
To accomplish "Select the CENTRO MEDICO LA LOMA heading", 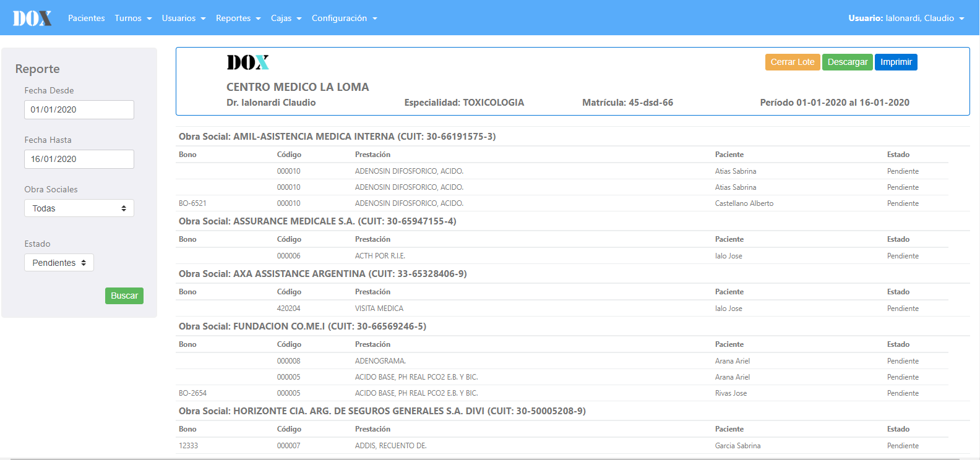I will (x=298, y=87).
